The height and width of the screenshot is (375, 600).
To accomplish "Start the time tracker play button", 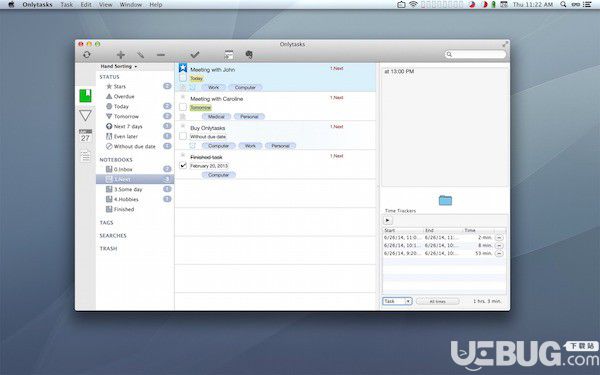I will coord(387,220).
